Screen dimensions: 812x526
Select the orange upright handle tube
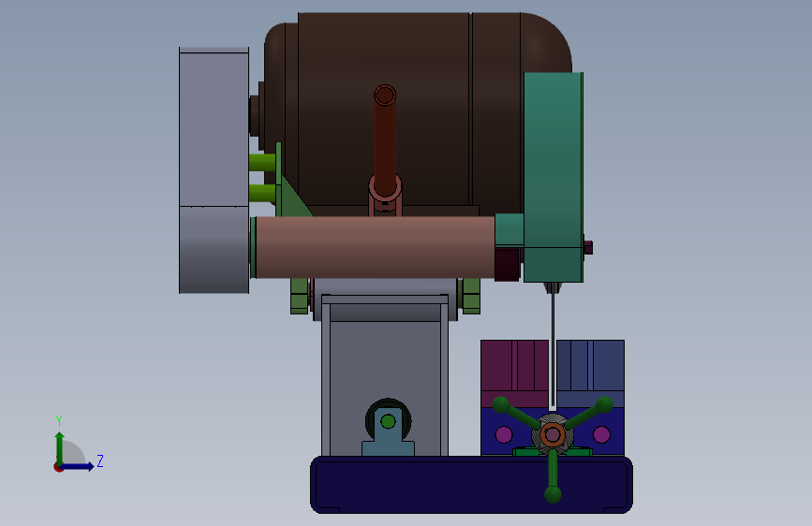coord(385,139)
